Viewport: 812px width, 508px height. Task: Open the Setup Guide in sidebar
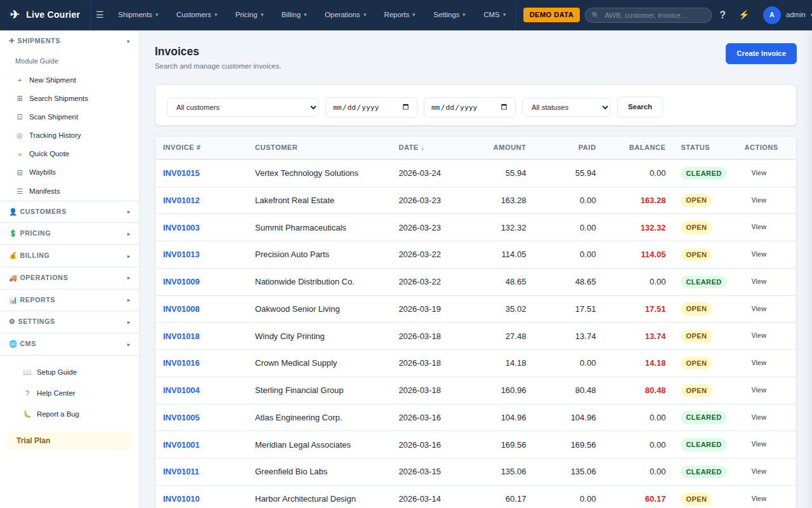(x=56, y=372)
